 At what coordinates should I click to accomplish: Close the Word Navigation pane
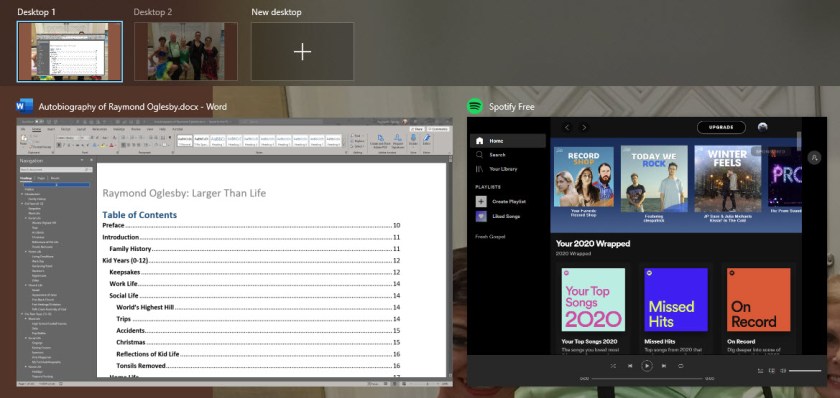coord(91,160)
